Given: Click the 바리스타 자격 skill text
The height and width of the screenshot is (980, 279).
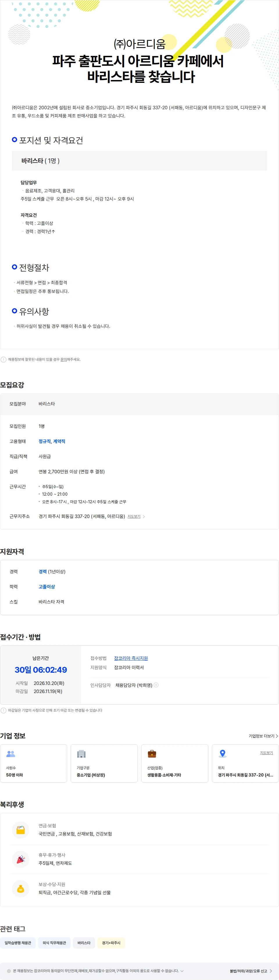Looking at the screenshot, I should [x=51, y=602].
